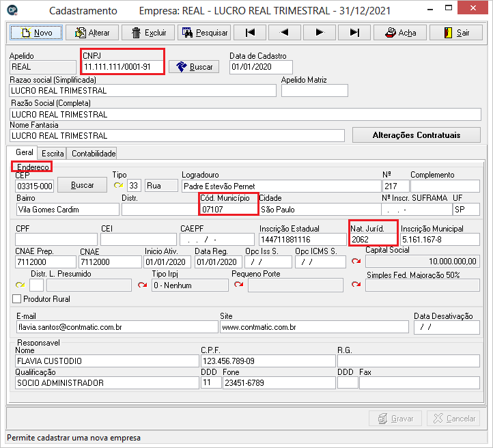Open Alterações Contratuais
Viewport: 493px width, 448px height.
pos(416,135)
